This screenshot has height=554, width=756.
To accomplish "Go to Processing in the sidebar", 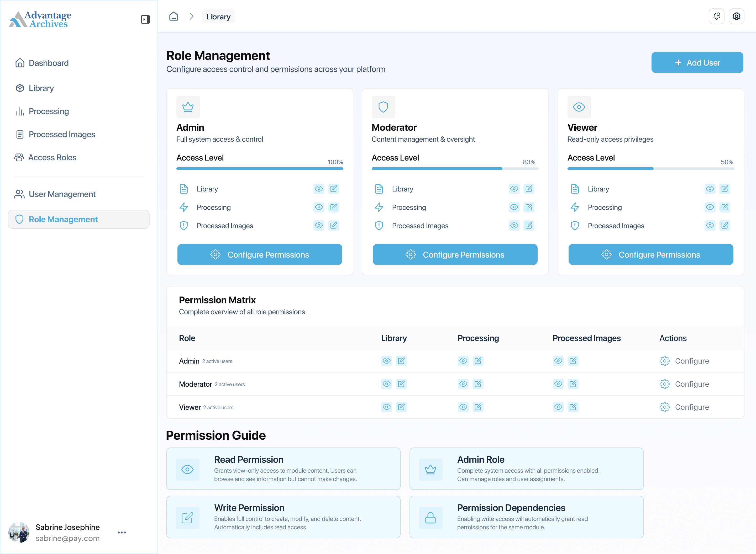I will 42,111.
